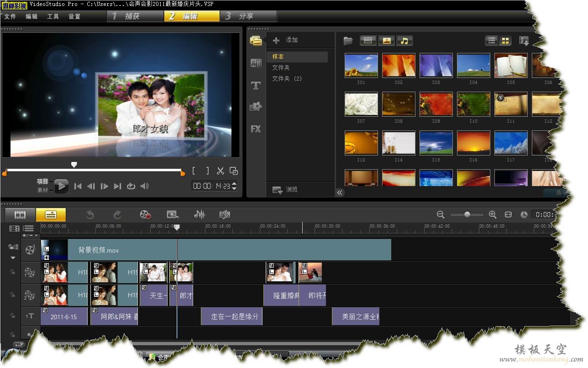Switch library to list view
This screenshot has height=368, width=588.
(x=491, y=41)
